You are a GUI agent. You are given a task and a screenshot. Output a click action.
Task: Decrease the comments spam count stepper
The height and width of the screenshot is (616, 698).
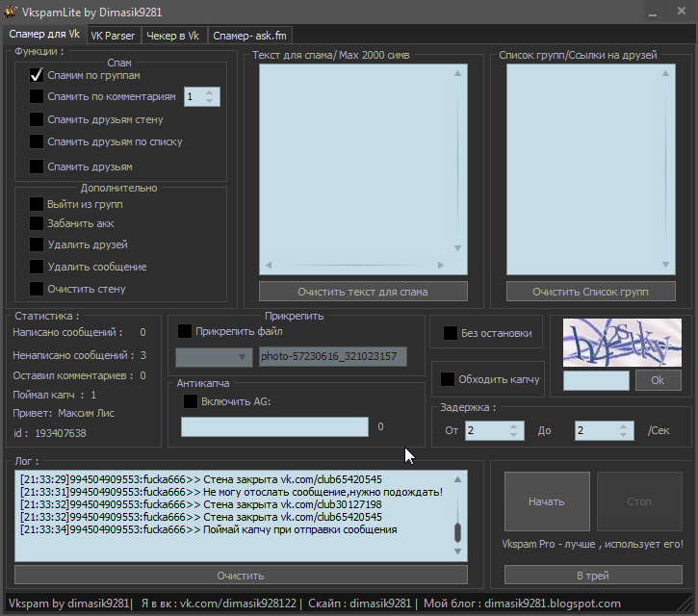point(209,101)
